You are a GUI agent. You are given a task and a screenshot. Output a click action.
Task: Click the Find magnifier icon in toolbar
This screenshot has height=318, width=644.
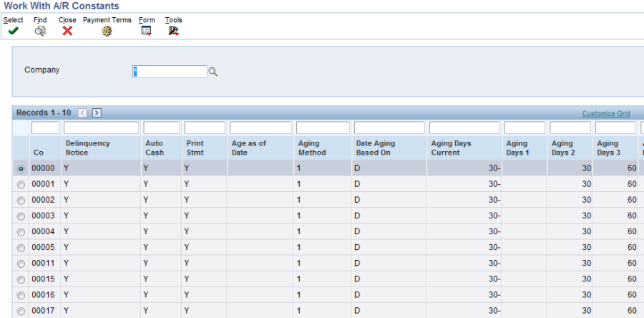pyautogui.click(x=40, y=31)
